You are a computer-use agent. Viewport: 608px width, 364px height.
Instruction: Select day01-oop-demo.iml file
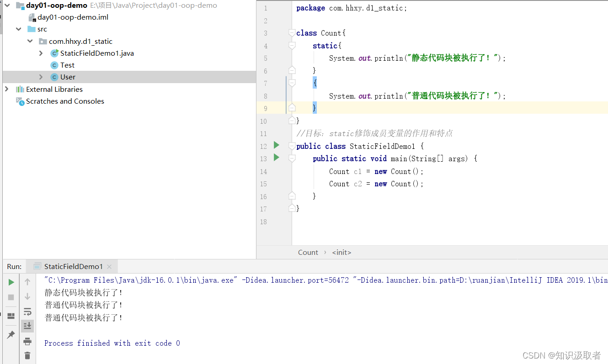[x=73, y=17]
